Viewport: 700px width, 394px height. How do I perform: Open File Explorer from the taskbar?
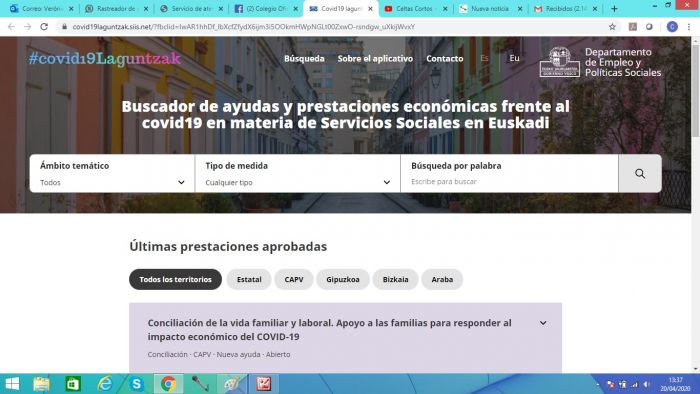pyautogui.click(x=42, y=384)
